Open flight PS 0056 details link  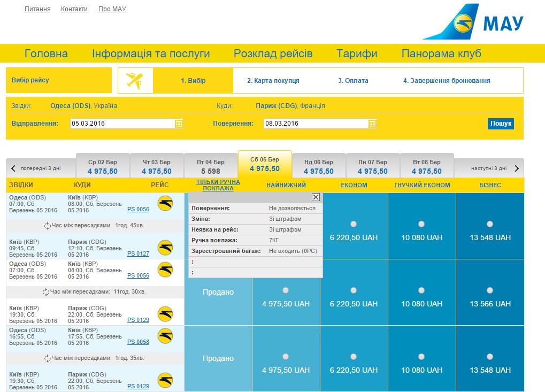click(138, 210)
